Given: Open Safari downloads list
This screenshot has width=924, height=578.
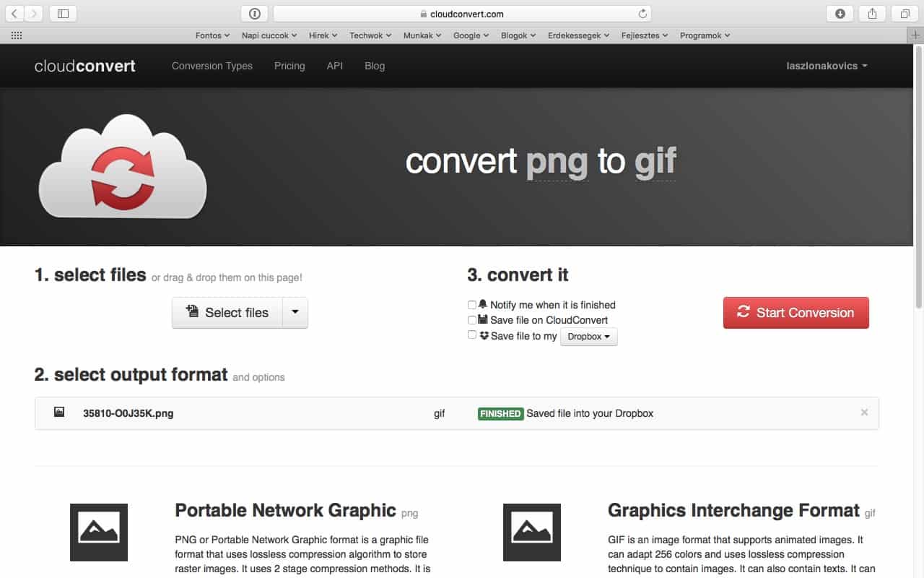Looking at the screenshot, I should (840, 14).
